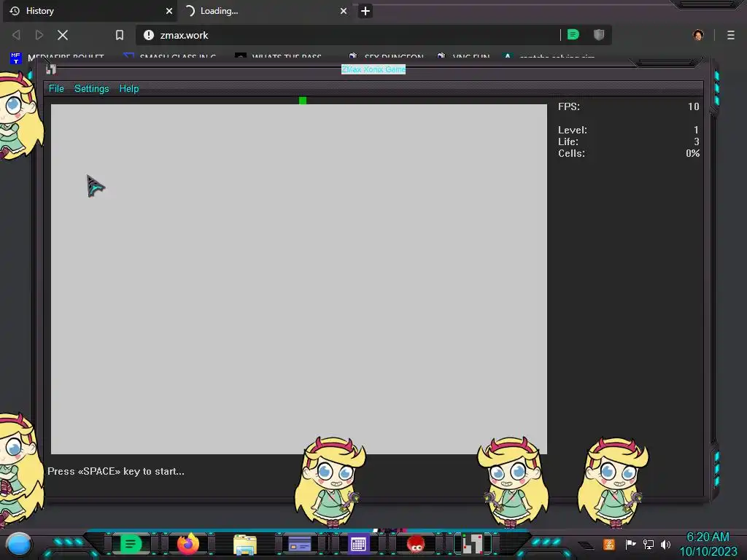
Task: Open the Help menu in Xonix game
Action: point(128,88)
